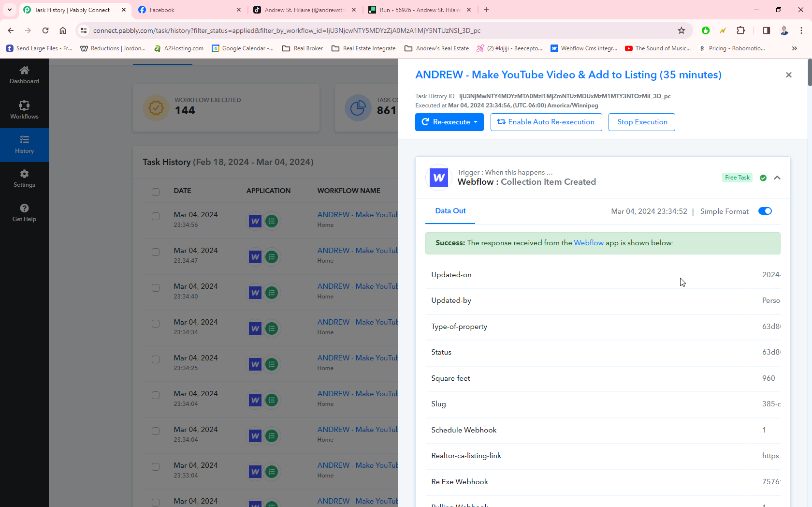Select the Square-feet data row
The width and height of the screenshot is (812, 507).
(x=603, y=378)
